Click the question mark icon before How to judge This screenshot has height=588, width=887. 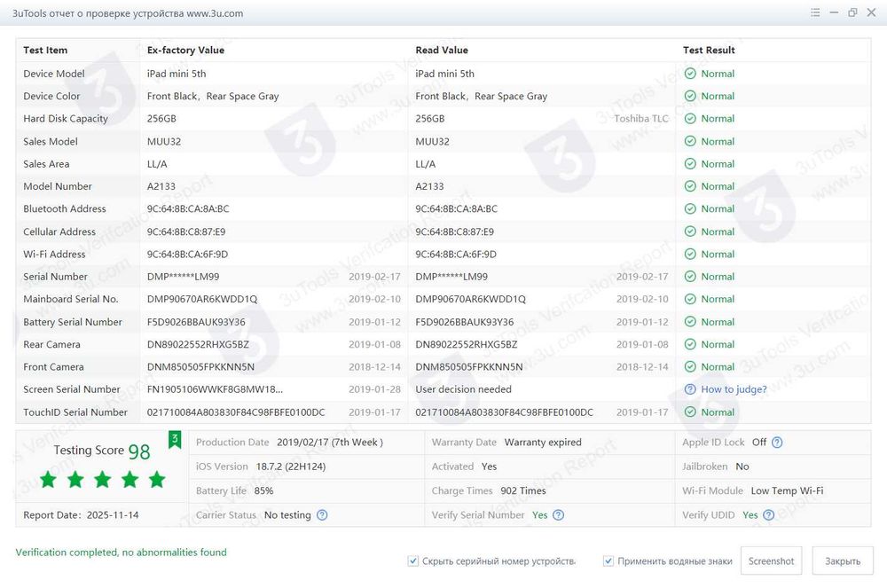point(690,389)
